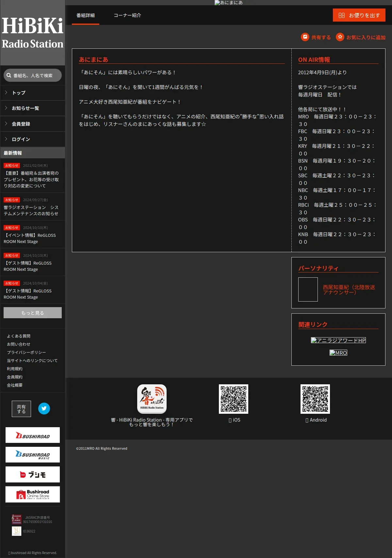Screen dimensions: 392x558
Task: Click the Android label under QR code
Action: pos(316,420)
